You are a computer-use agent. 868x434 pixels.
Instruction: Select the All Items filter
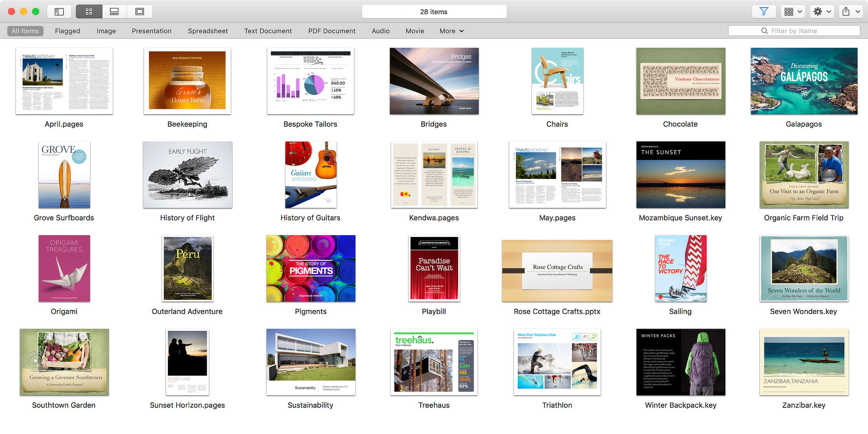click(x=25, y=31)
